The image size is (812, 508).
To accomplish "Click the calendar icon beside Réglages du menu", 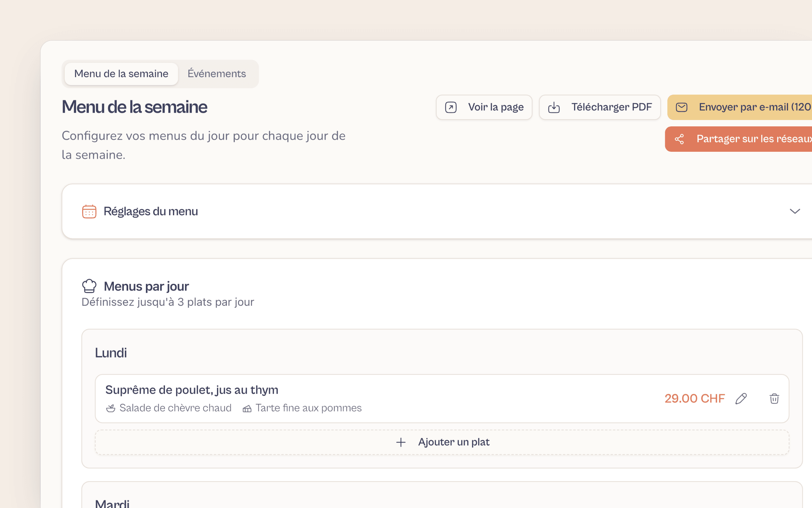I will click(89, 211).
